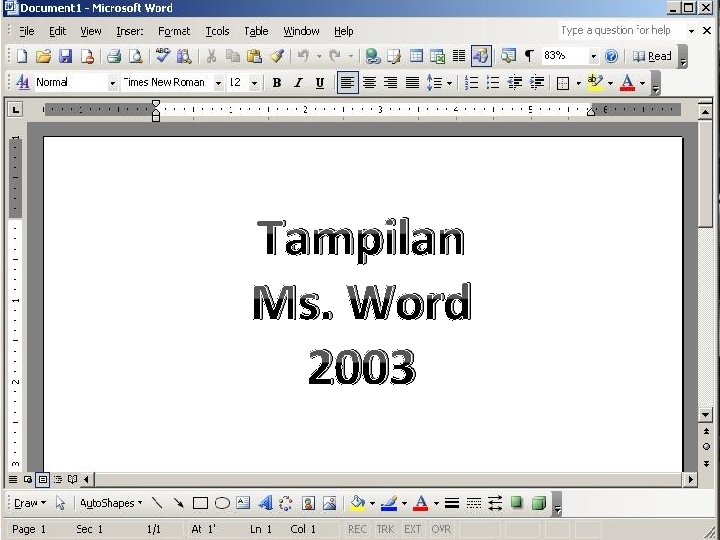Select the Line drawing tool
This screenshot has height=540, width=720.
coord(157,503)
